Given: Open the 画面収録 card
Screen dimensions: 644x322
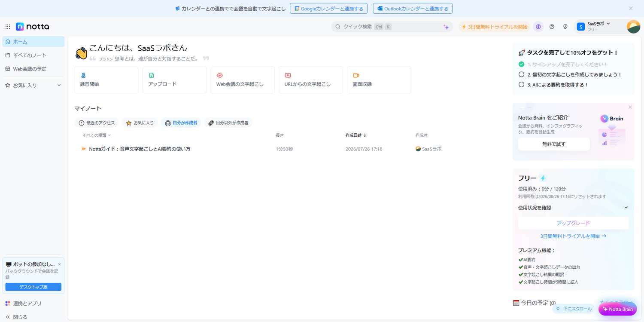Looking at the screenshot, I should [379, 80].
